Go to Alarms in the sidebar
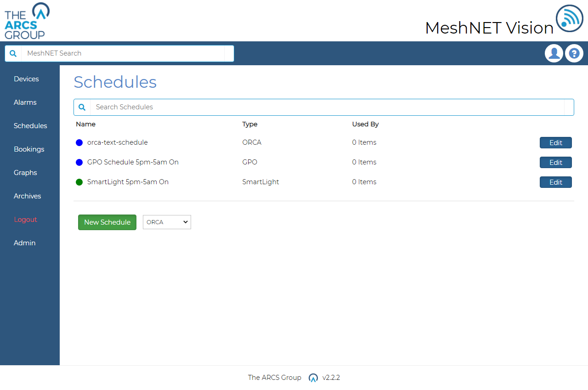The width and height of the screenshot is (588, 390). [25, 102]
